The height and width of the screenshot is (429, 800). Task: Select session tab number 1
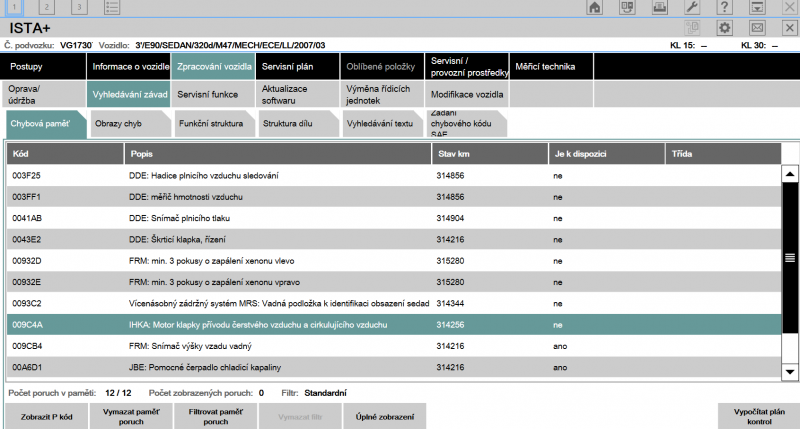tap(14, 7)
